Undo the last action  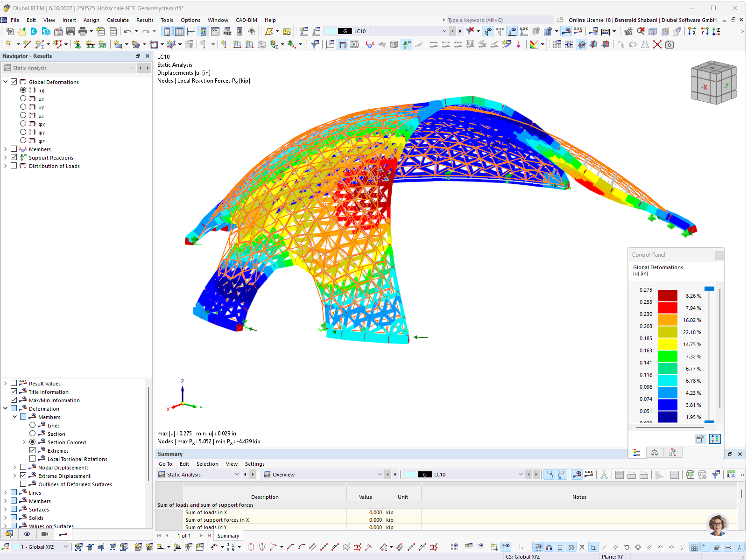coord(127,31)
